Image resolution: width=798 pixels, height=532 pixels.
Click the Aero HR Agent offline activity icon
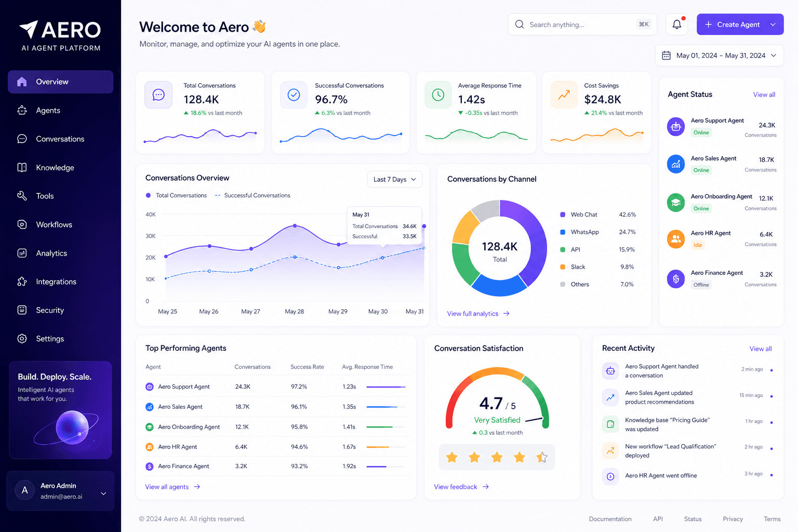coord(610,476)
